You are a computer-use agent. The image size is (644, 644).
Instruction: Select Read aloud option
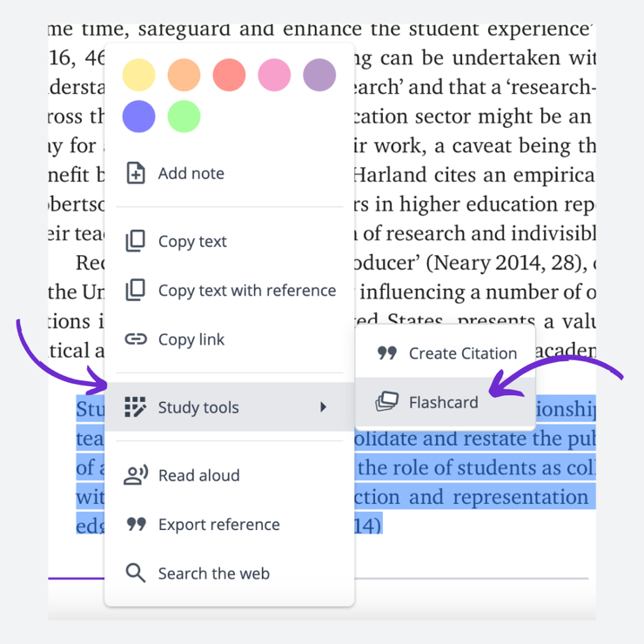click(x=229, y=475)
